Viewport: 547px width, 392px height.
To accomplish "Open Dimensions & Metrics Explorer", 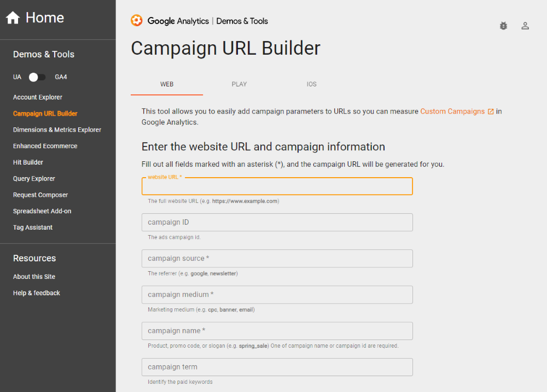I will [57, 130].
